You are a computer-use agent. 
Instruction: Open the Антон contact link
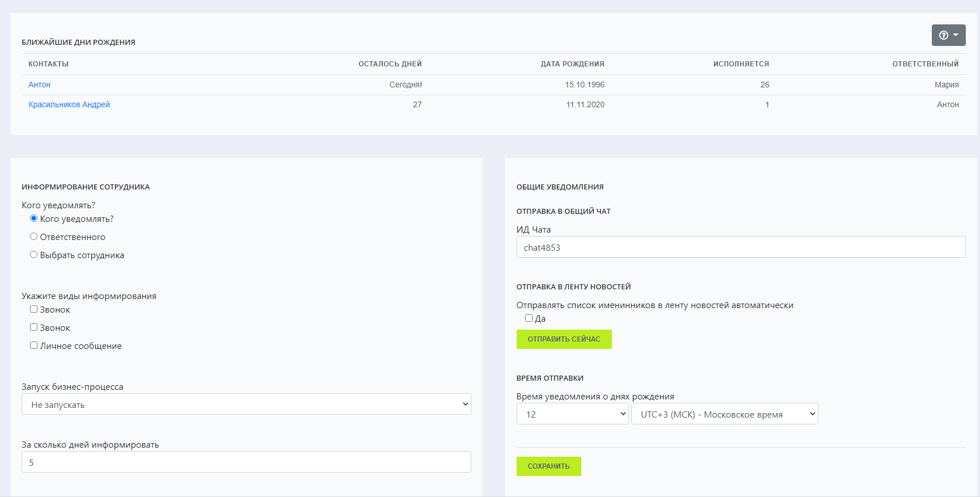coord(39,85)
